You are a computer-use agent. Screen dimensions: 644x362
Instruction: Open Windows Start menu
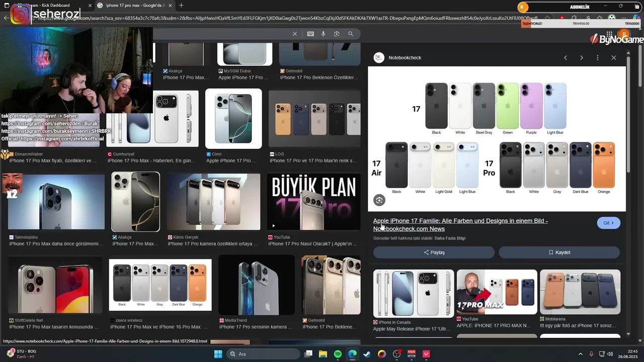point(218,354)
